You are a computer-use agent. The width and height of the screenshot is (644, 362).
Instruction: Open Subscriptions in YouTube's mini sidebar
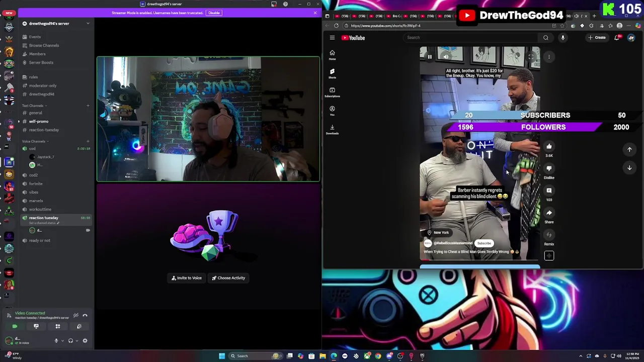[x=332, y=92]
